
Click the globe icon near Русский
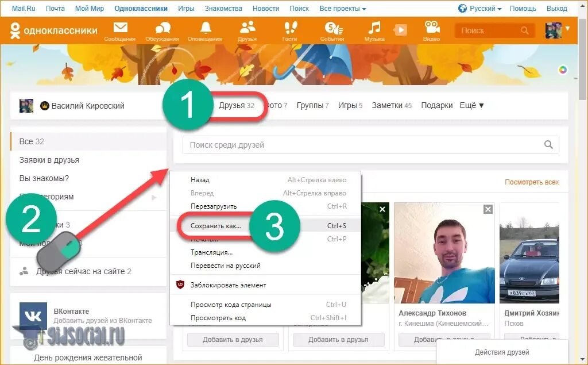tap(462, 8)
